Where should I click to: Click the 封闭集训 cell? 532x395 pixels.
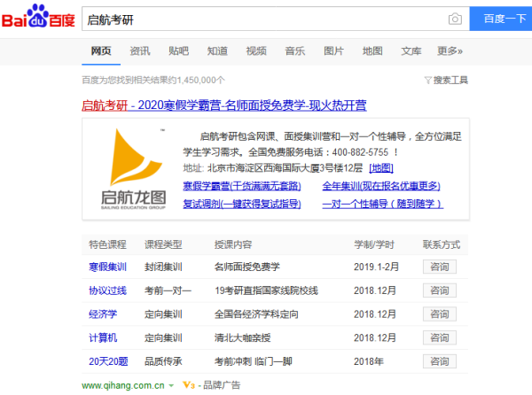click(163, 267)
